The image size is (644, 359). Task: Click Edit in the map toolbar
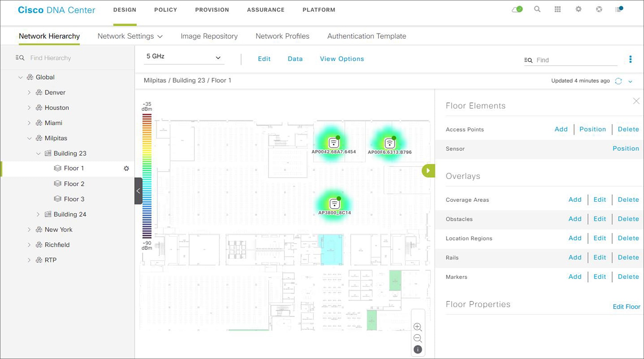[264, 59]
